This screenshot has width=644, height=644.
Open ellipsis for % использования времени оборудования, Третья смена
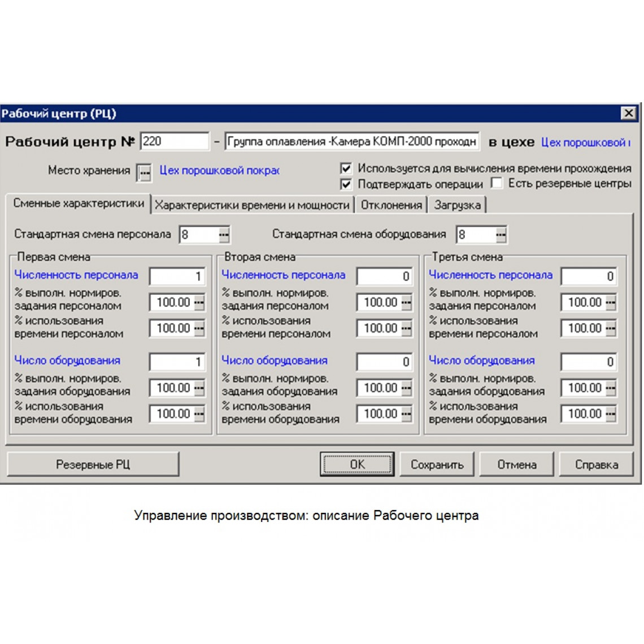(x=611, y=414)
